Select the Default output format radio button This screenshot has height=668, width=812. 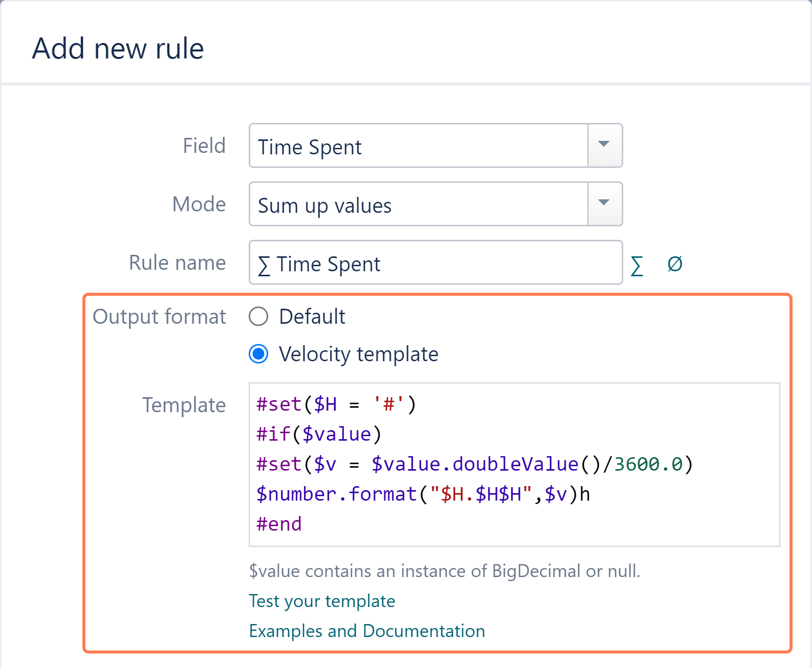[x=259, y=316]
